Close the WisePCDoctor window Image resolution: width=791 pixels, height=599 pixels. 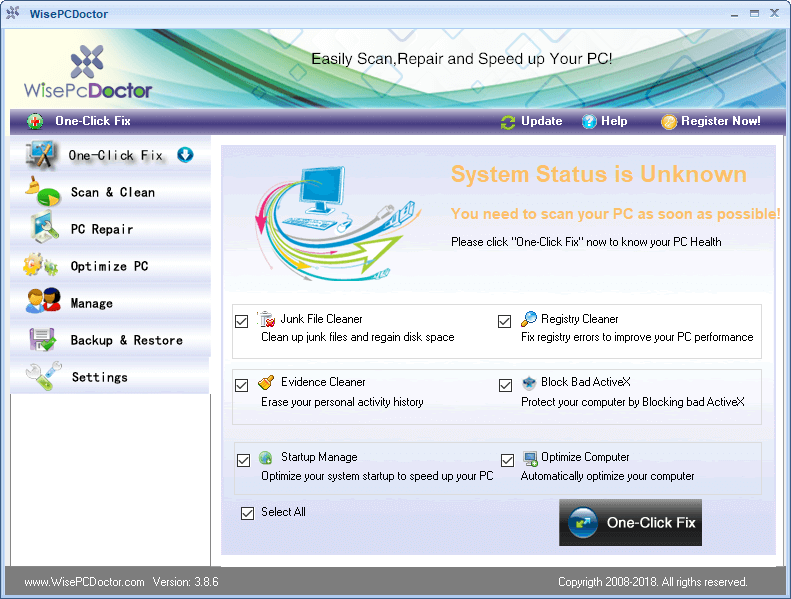coord(774,13)
